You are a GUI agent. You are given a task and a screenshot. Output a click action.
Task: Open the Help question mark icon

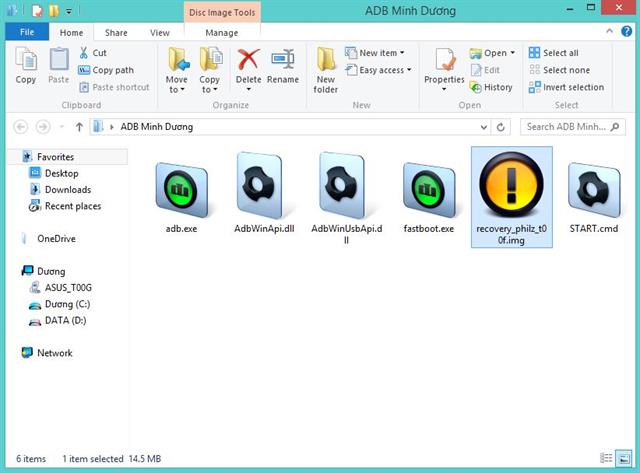(627, 31)
